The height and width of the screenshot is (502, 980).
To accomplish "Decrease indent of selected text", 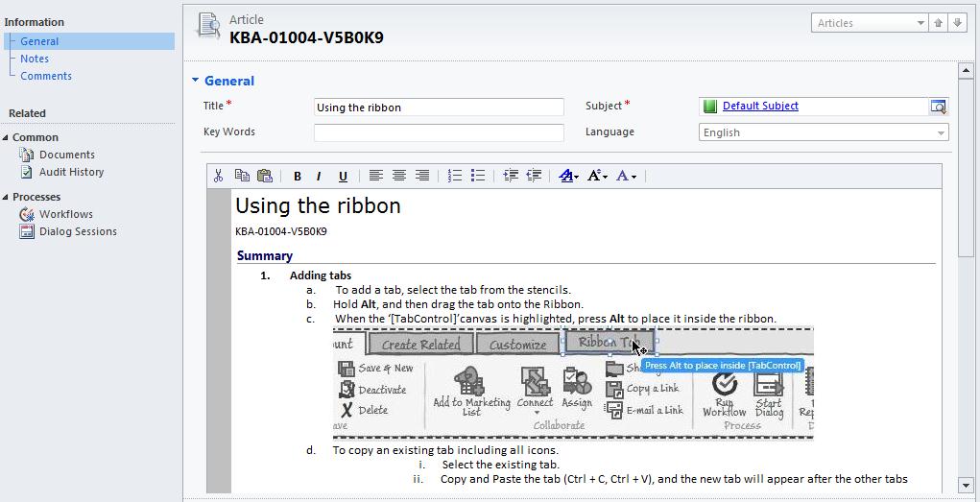I will [x=534, y=176].
